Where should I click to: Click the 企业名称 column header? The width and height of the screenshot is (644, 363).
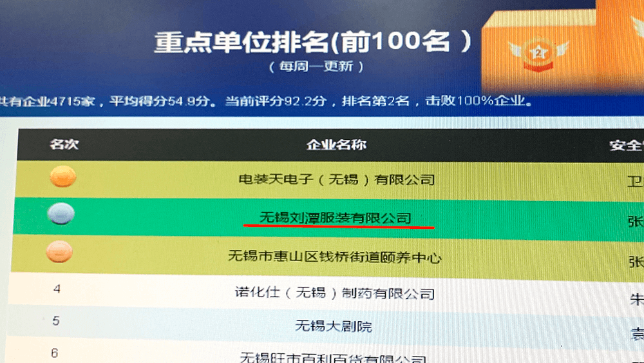pyautogui.click(x=336, y=145)
